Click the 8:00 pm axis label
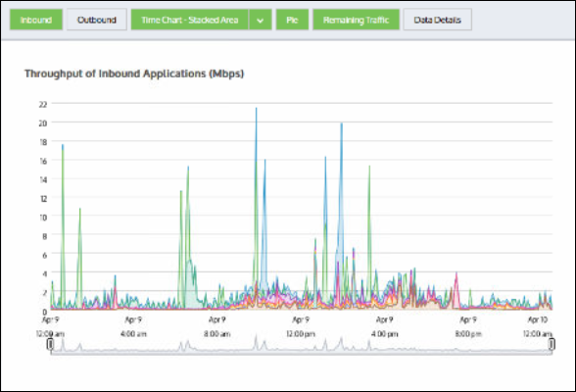Viewport: 576px width, 392px height. pyautogui.click(x=468, y=334)
